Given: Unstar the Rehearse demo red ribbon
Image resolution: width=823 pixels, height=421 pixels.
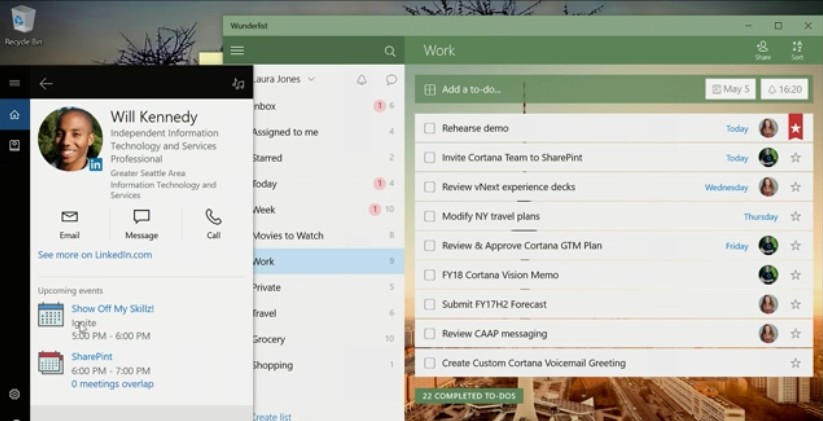Looking at the screenshot, I should [795, 127].
